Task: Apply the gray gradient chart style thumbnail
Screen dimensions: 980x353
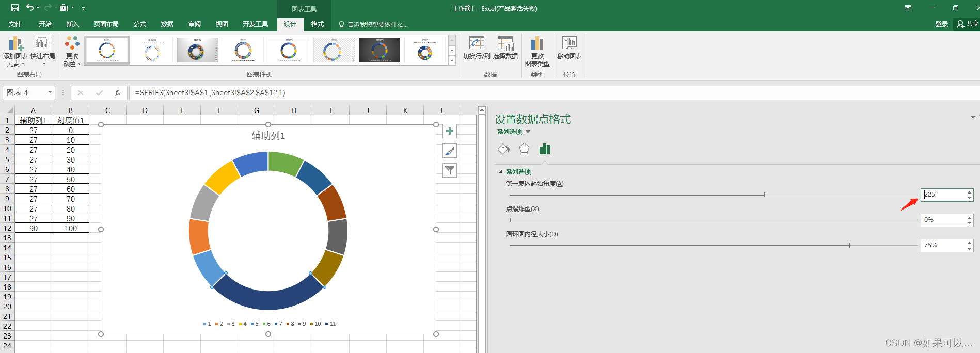Action: coord(198,50)
